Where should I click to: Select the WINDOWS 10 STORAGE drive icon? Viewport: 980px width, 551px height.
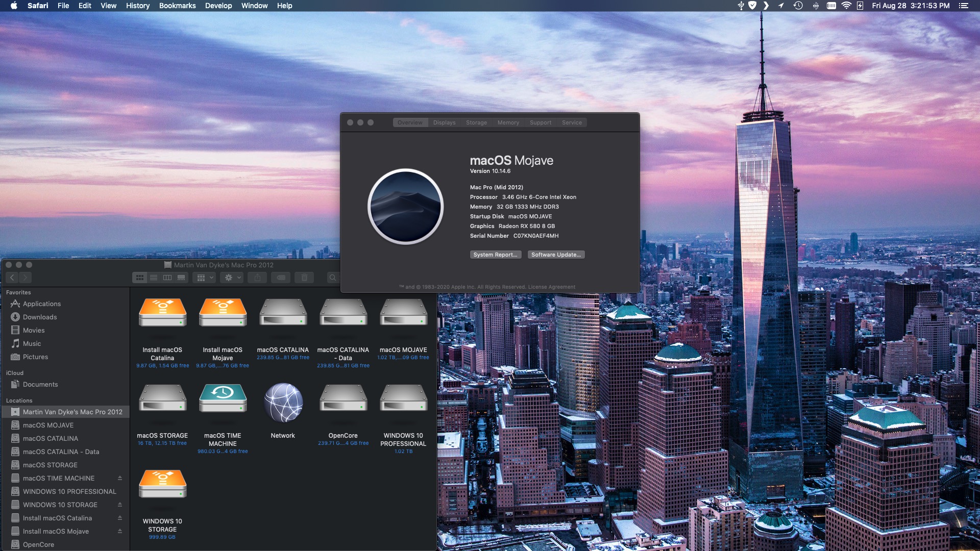coord(162,484)
